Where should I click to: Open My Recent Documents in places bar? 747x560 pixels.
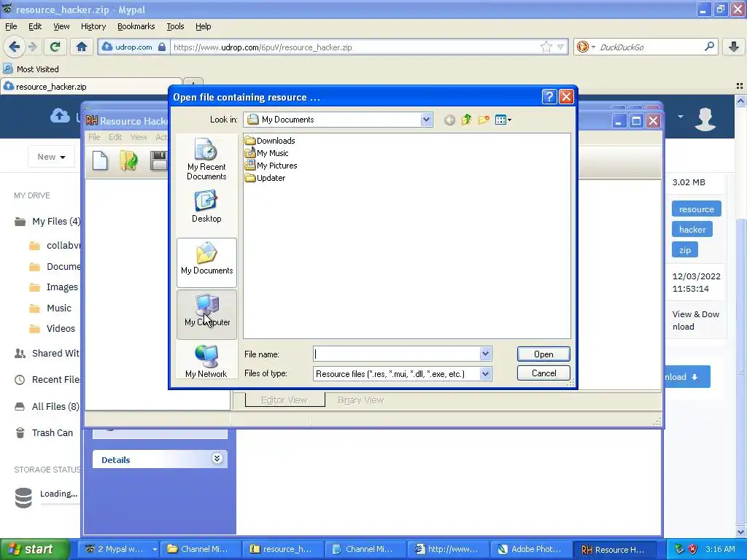[x=206, y=159]
